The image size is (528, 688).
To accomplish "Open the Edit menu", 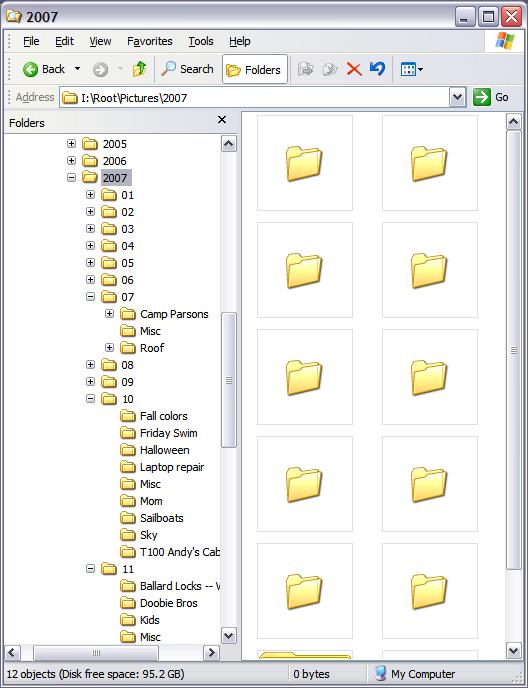I will pos(64,41).
